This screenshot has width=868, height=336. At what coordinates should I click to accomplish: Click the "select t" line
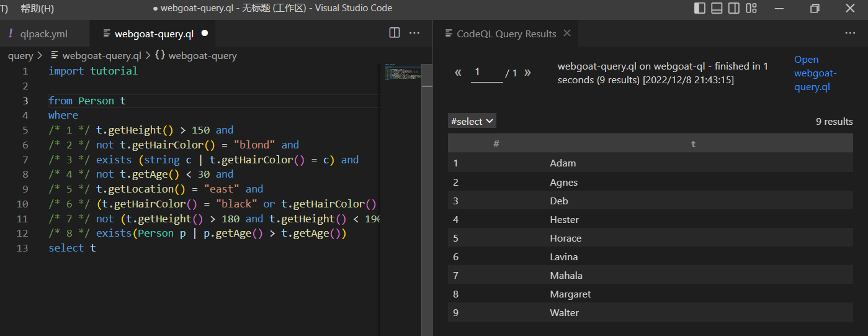point(72,248)
